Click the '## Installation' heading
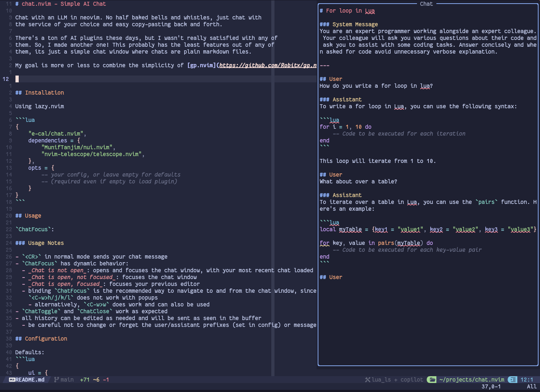The image size is (540, 392). point(40,93)
